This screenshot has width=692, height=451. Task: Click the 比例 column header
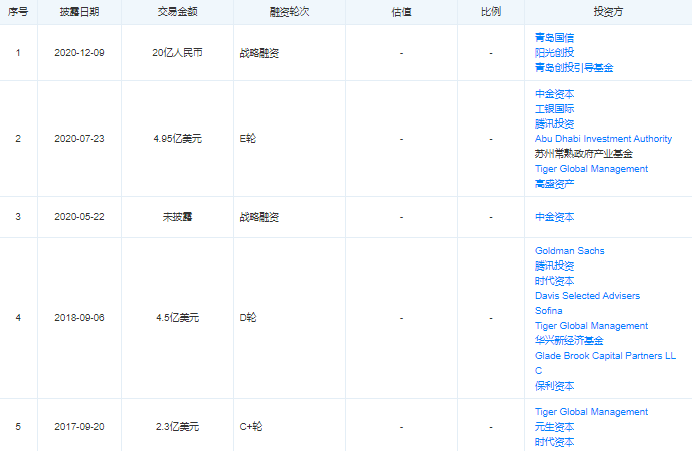pos(491,12)
